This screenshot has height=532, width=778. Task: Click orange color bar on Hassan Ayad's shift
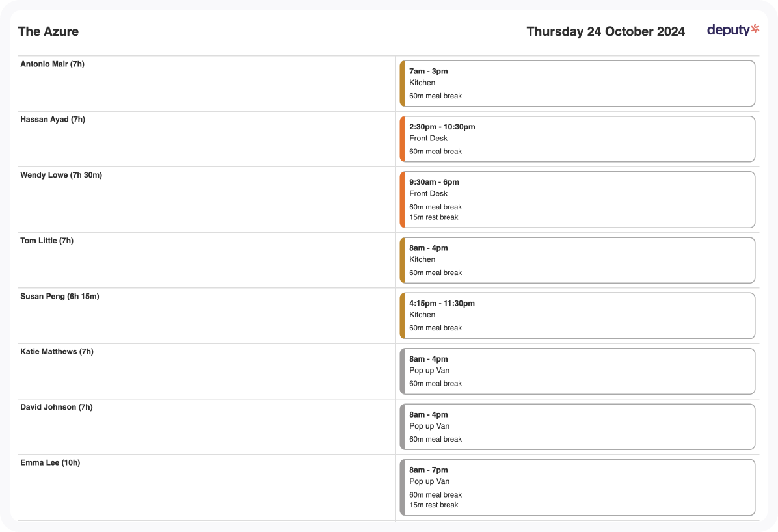(403, 139)
